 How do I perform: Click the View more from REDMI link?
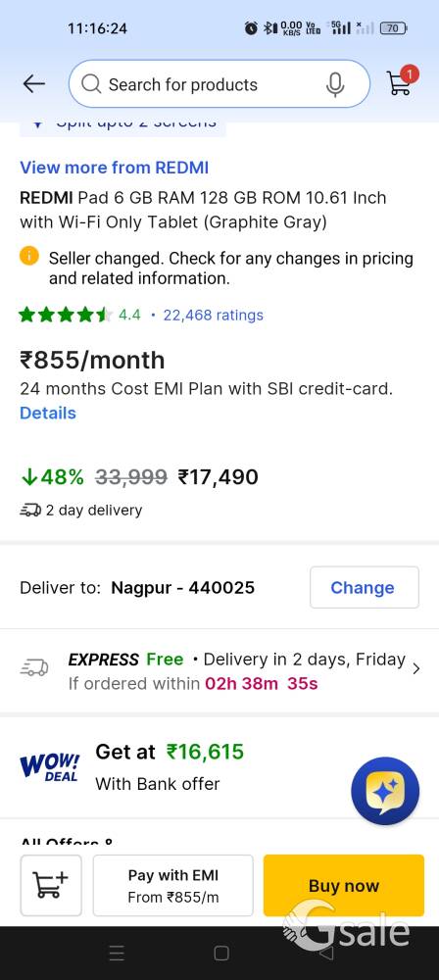coord(115,168)
